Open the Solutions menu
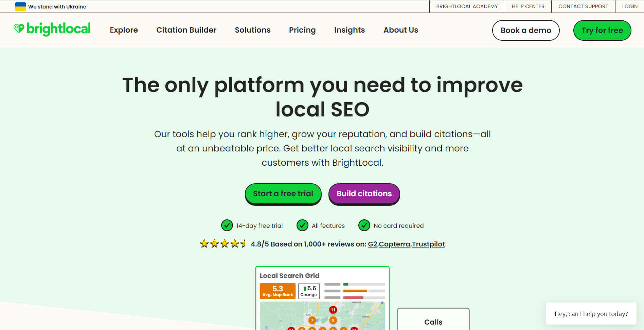644x330 pixels. 253,30
